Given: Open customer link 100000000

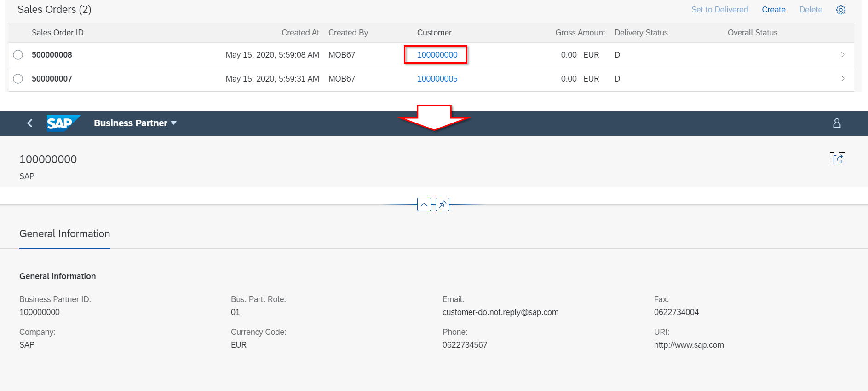Looking at the screenshot, I should tap(437, 55).
